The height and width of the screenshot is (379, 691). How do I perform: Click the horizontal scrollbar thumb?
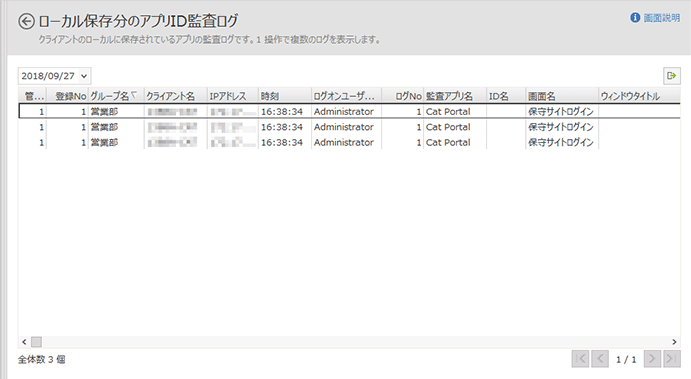(36, 342)
